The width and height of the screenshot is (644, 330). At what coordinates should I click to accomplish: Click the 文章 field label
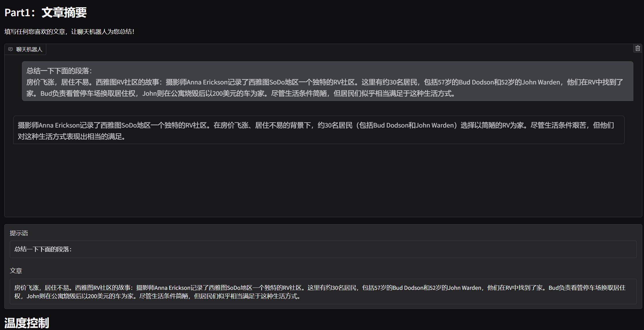16,271
